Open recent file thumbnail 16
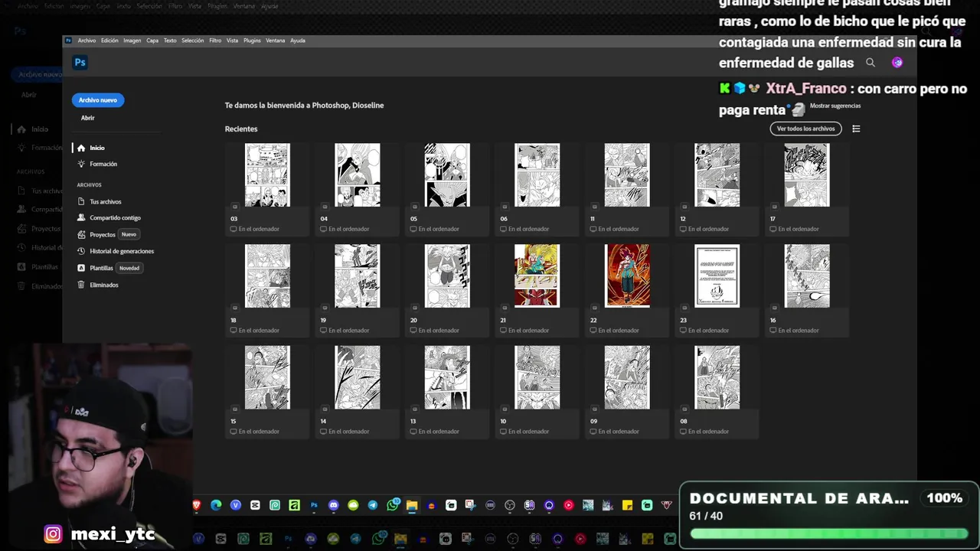Image resolution: width=980 pixels, height=551 pixels. [x=807, y=276]
